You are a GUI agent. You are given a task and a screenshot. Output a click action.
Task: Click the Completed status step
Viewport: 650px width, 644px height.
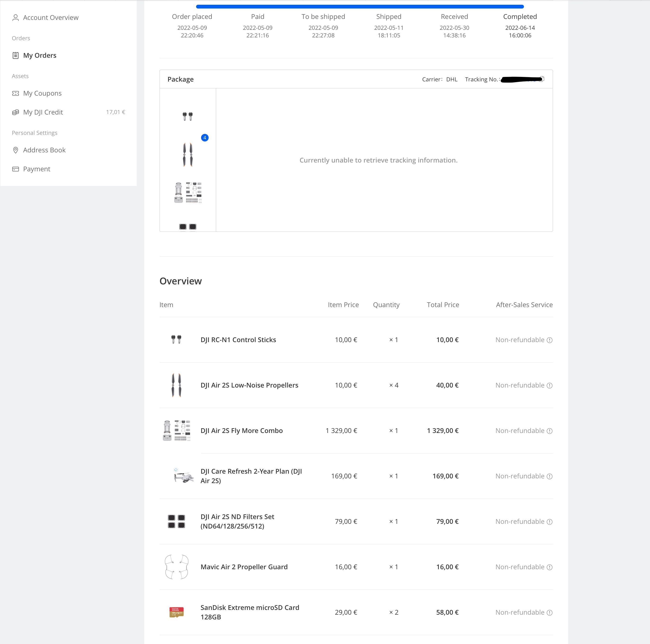coord(520,26)
